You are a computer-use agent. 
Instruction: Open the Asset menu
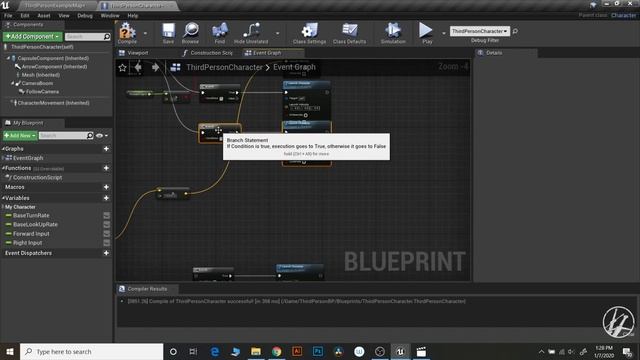point(44,16)
